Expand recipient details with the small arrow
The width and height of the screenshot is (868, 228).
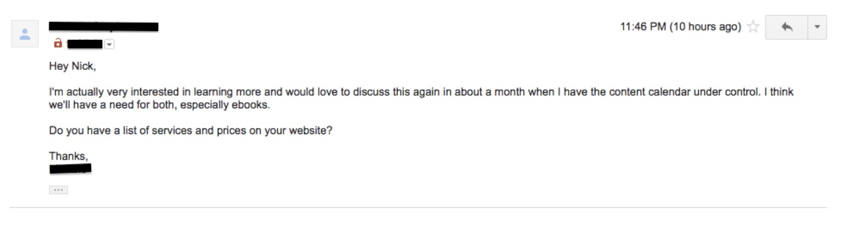pyautogui.click(x=109, y=44)
